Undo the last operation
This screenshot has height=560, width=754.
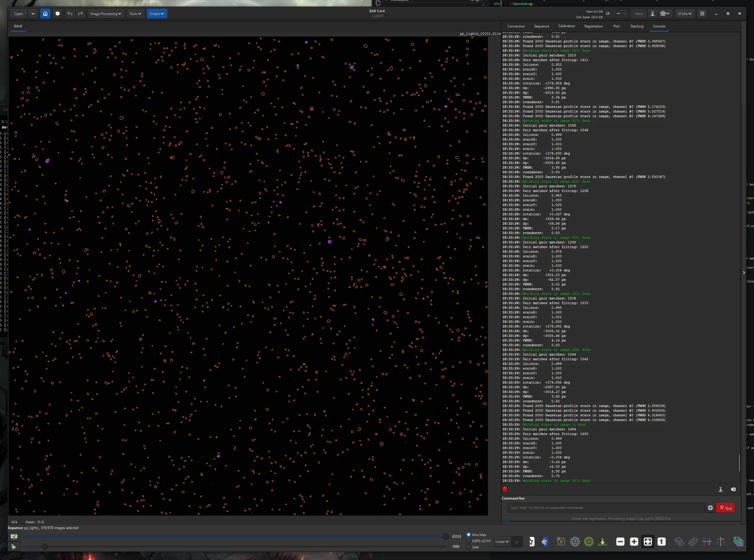point(70,13)
